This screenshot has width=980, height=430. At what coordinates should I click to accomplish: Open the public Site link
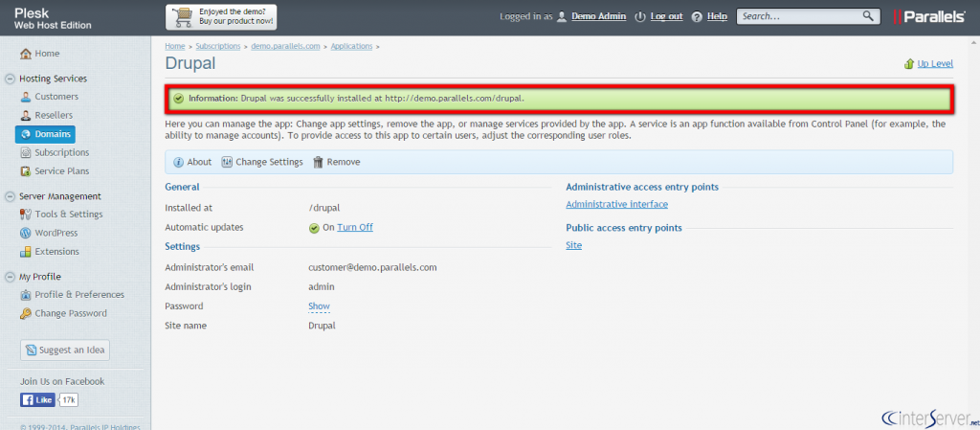(x=574, y=245)
